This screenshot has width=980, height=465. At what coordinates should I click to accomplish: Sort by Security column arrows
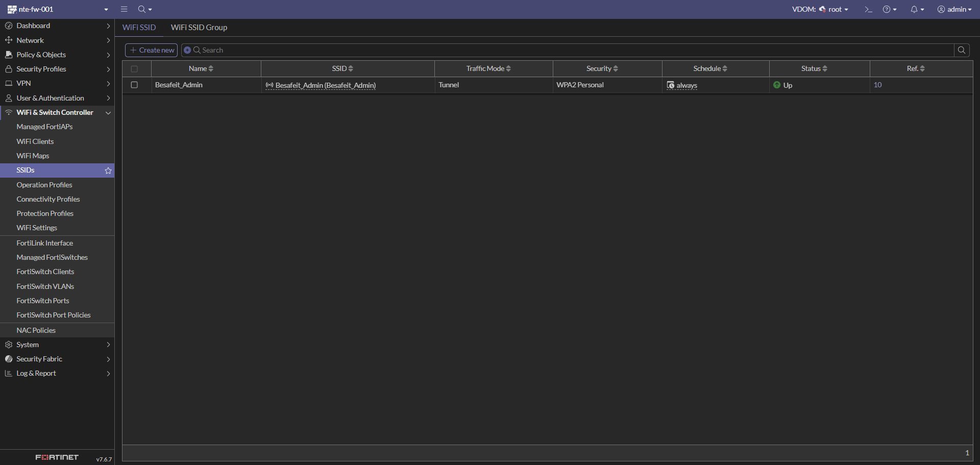pyautogui.click(x=616, y=68)
